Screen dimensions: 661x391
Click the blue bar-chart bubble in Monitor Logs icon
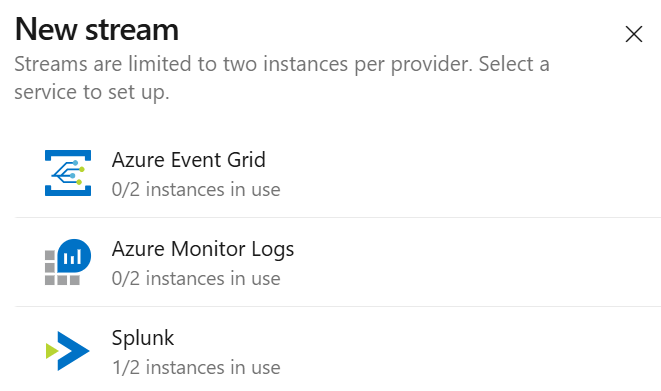tap(74, 255)
